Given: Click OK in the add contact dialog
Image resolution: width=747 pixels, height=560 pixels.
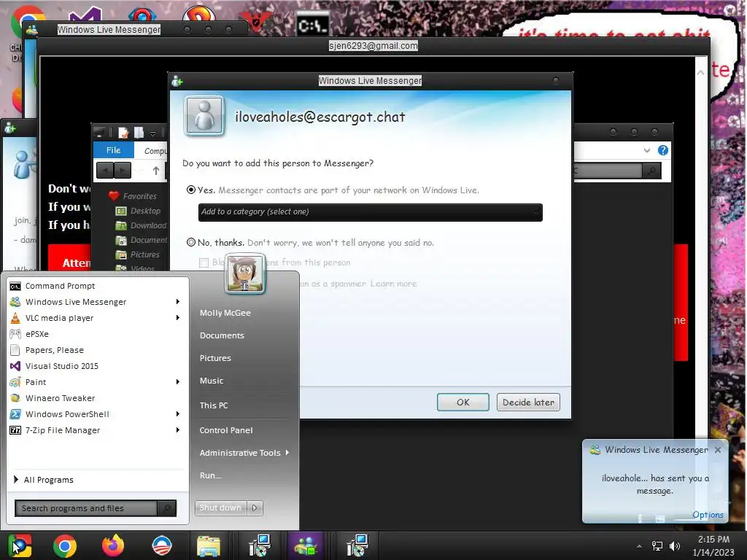Looking at the screenshot, I should pos(462,402).
